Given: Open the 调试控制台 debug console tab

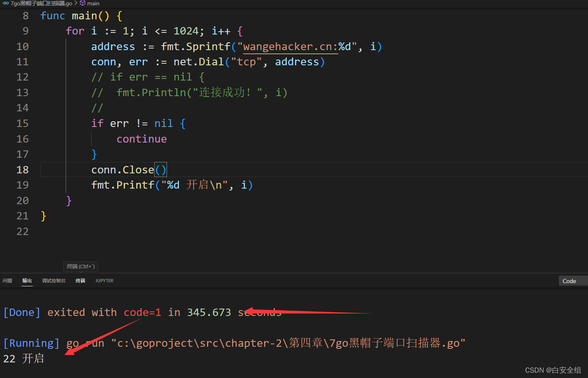Looking at the screenshot, I should click(54, 281).
